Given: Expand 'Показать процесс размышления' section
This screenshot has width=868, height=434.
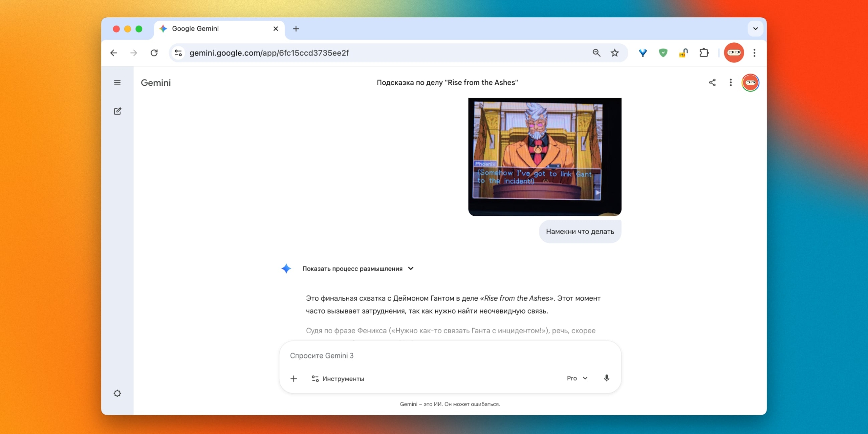Looking at the screenshot, I should pyautogui.click(x=358, y=269).
